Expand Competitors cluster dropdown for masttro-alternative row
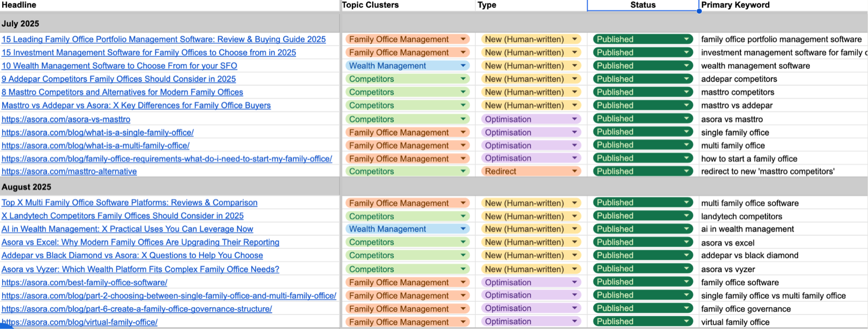Screen dimensions: 868x329 pos(463,171)
